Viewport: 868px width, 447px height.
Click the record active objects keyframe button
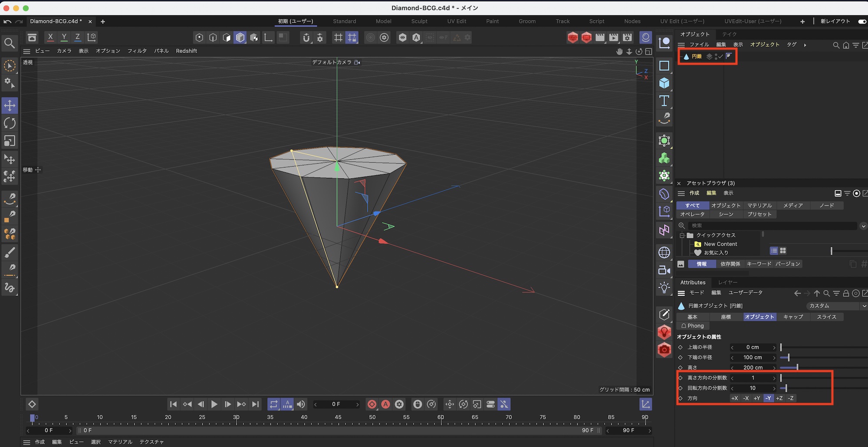pos(372,404)
